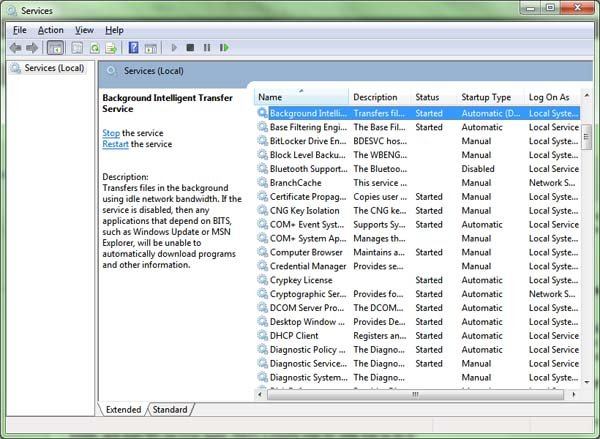Image resolution: width=600 pixels, height=439 pixels.
Task: Switch to the Standard tab
Action: [x=170, y=410]
